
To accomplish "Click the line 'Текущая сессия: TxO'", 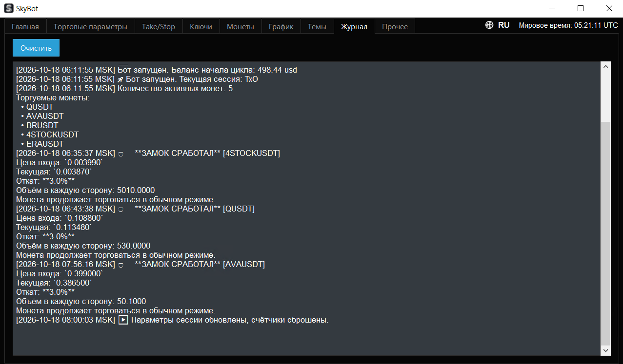I will [x=137, y=79].
